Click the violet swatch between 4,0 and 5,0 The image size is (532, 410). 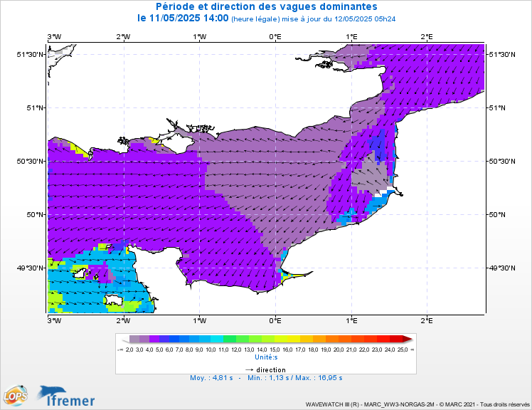[x=154, y=339]
